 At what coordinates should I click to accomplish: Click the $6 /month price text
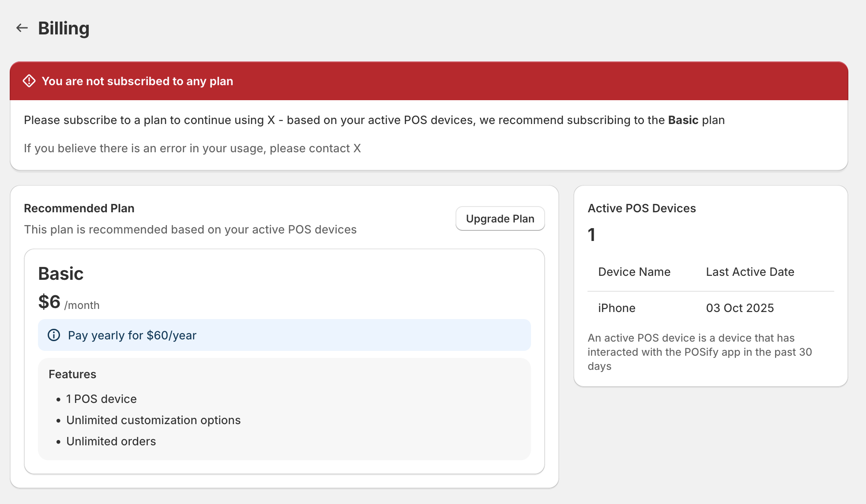pos(68,303)
